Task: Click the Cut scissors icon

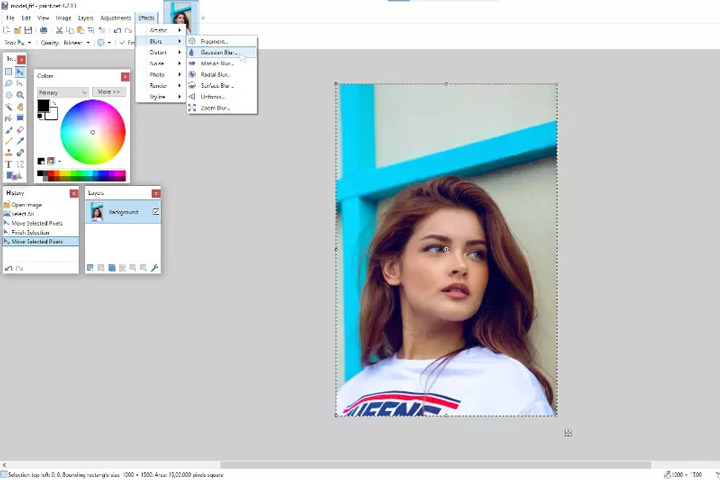Action: pyautogui.click(x=59, y=30)
